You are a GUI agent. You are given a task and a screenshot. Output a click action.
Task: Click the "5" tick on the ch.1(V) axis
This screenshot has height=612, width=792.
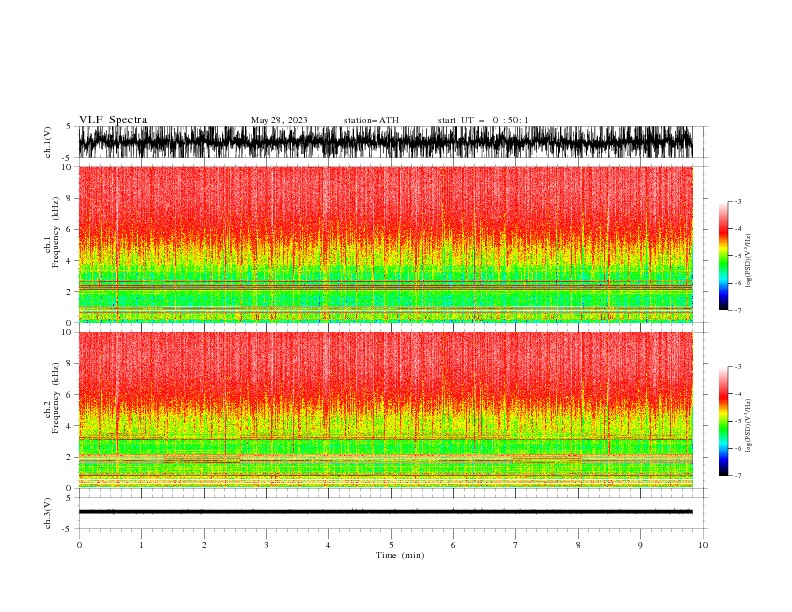point(69,126)
